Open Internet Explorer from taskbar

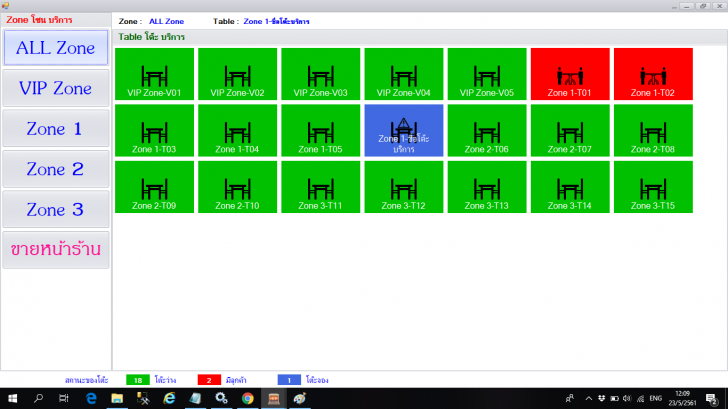pyautogui.click(x=169, y=398)
